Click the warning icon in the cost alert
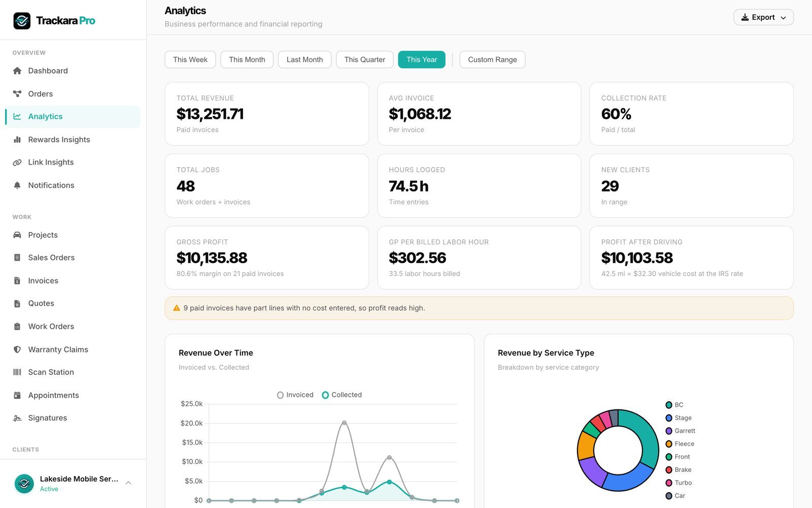The image size is (812, 508). click(x=177, y=308)
